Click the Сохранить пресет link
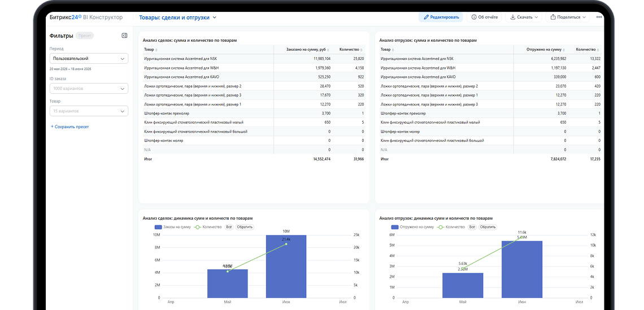This screenshot has width=644, height=310. point(70,127)
